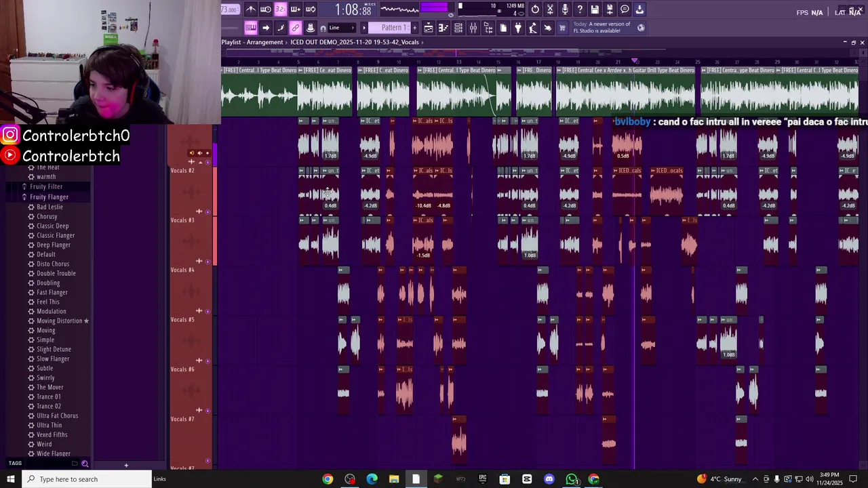Click the TAGS button in browser

15,463
